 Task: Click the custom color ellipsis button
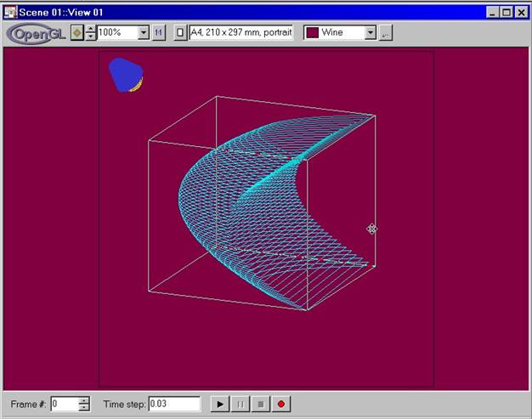pos(385,32)
